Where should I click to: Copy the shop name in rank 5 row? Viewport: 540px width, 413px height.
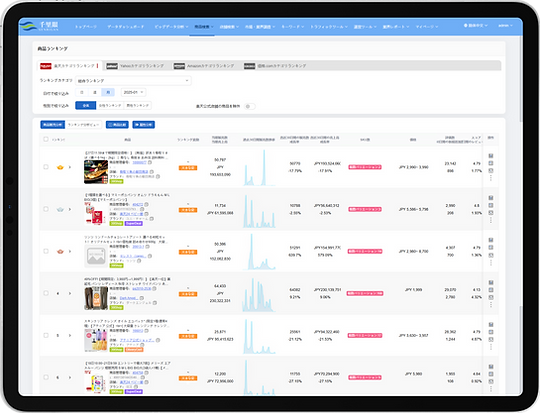[x=158, y=340]
